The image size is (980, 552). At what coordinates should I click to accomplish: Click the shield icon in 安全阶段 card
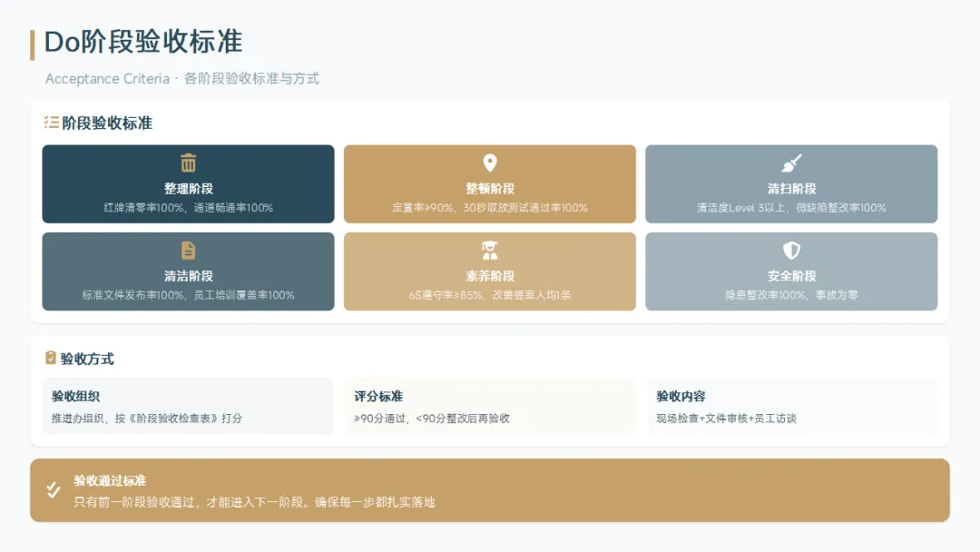tap(791, 250)
